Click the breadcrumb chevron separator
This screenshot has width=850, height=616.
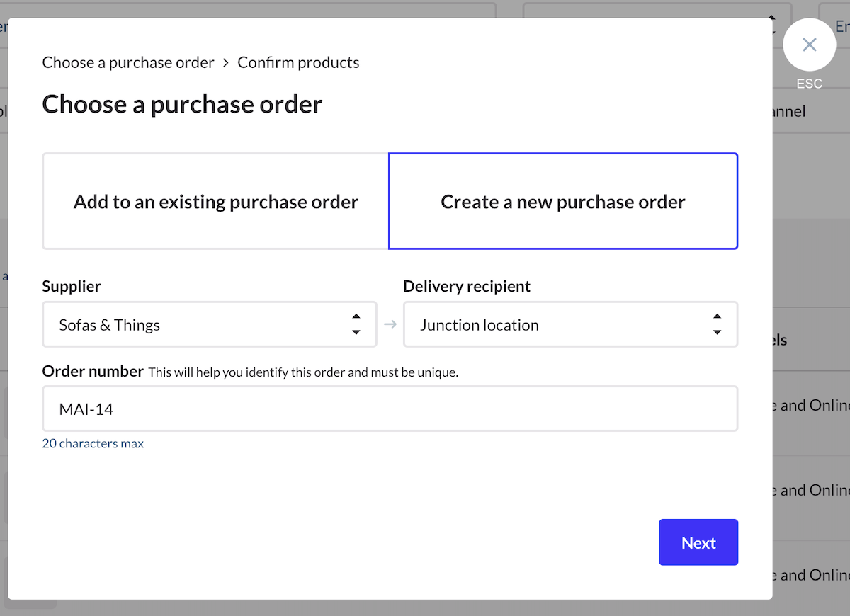click(226, 63)
